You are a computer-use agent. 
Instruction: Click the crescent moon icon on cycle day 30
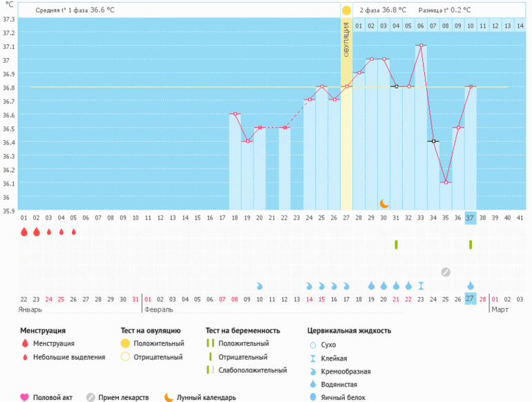click(x=384, y=203)
